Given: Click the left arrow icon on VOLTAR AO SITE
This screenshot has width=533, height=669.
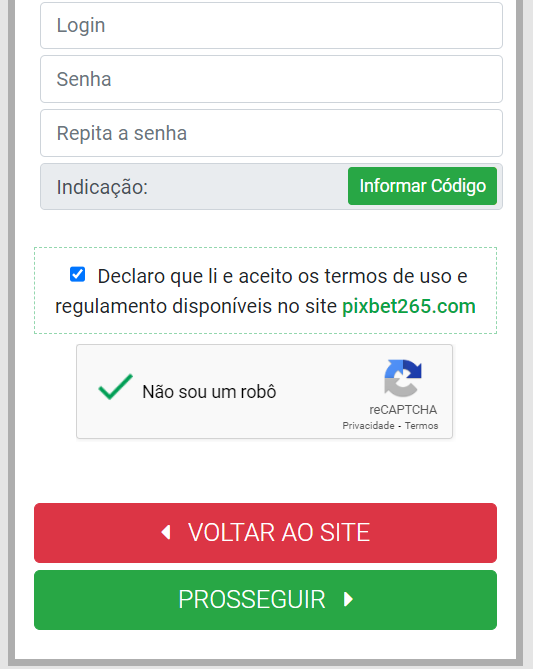Looking at the screenshot, I should click(x=166, y=532).
